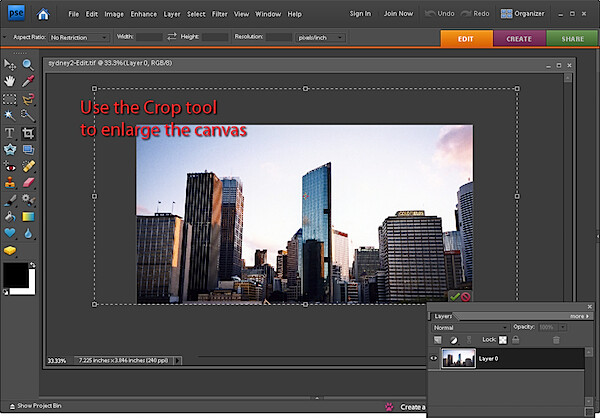
Task: Commit crop with green checkmark
Action: point(454,297)
